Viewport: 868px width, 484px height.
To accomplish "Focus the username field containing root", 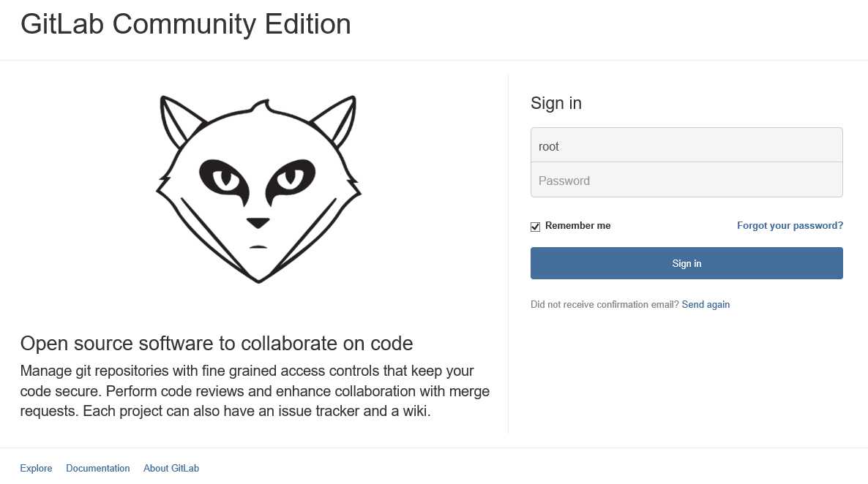I will tap(686, 145).
